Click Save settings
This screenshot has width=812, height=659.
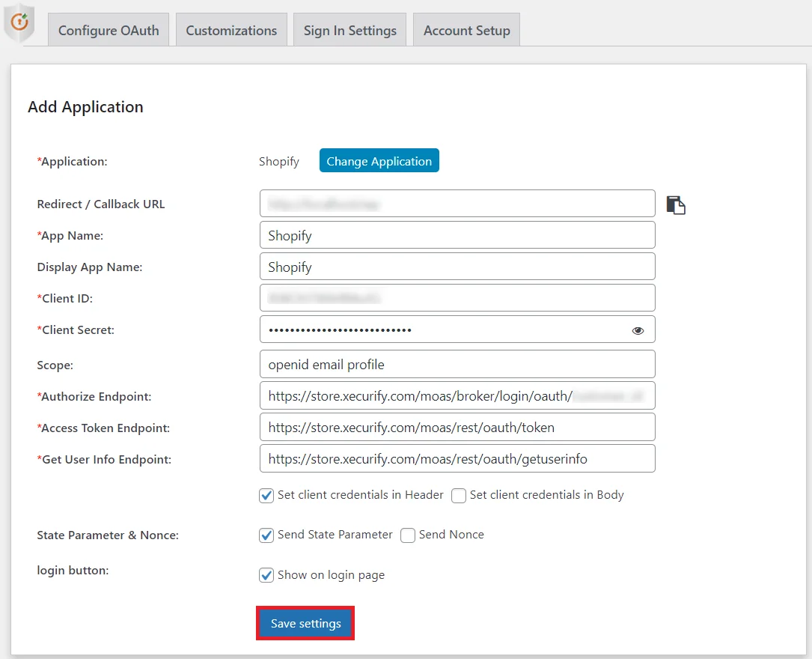pyautogui.click(x=305, y=622)
